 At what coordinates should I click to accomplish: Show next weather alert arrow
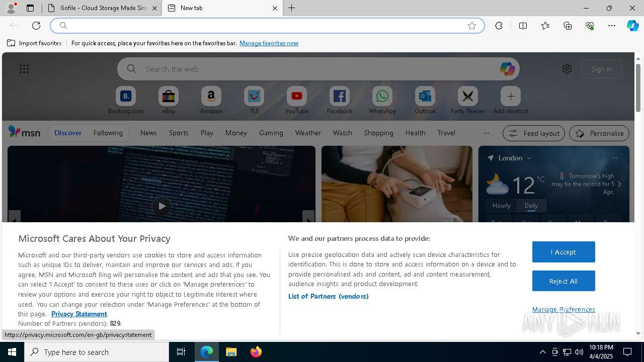pyautogui.click(x=619, y=184)
